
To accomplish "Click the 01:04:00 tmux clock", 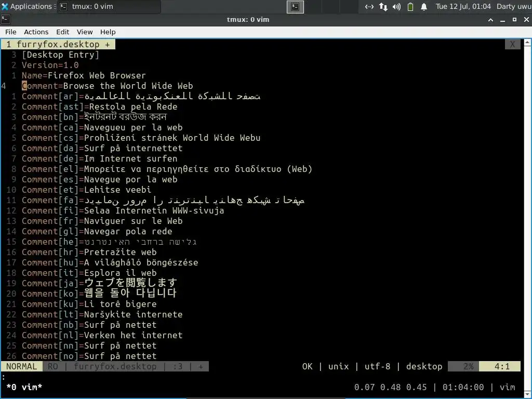I will coord(463,387).
